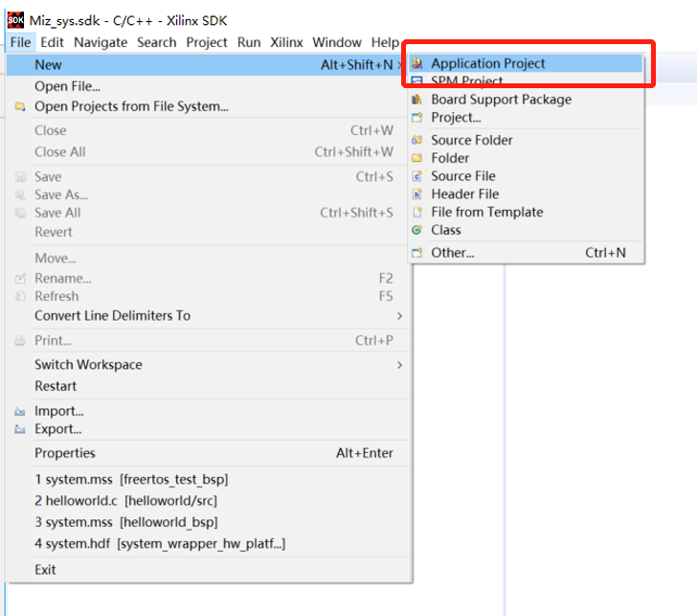Choose Exit at bottom of File menu
The width and height of the screenshot is (697, 616).
208,570
